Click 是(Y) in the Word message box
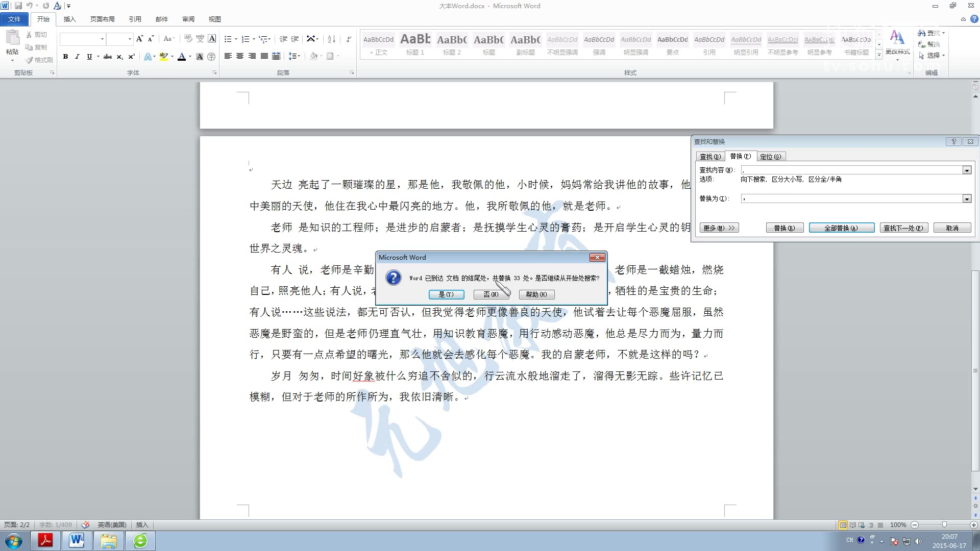The image size is (980, 551). tap(446, 294)
